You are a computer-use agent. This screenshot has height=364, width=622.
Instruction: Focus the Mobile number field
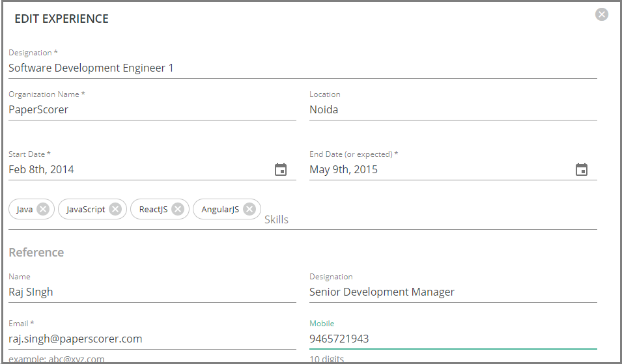(453, 339)
